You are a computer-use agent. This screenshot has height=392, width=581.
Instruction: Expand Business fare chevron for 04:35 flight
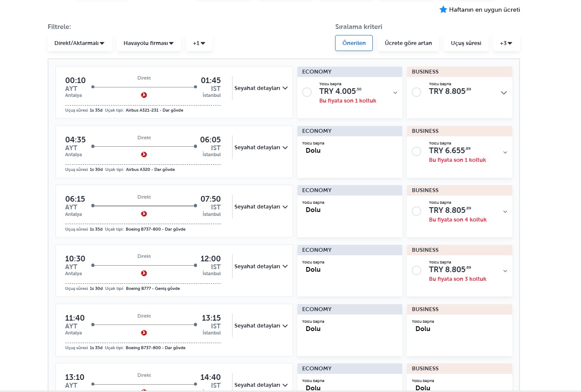tap(505, 152)
